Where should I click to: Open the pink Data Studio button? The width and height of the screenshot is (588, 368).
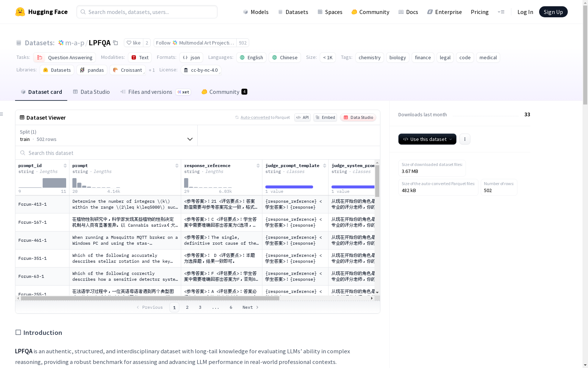[x=358, y=117]
